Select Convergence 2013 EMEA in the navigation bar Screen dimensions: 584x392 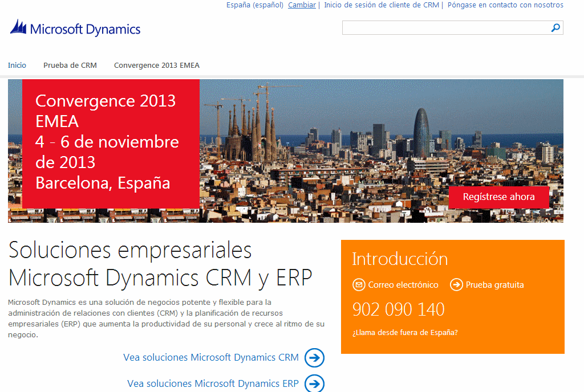point(157,65)
